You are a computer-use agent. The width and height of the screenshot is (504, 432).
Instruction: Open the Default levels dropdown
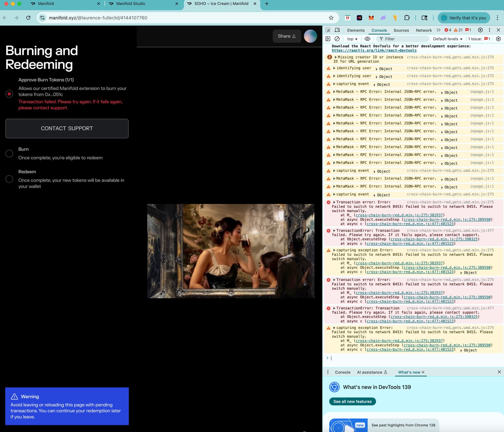(x=448, y=39)
